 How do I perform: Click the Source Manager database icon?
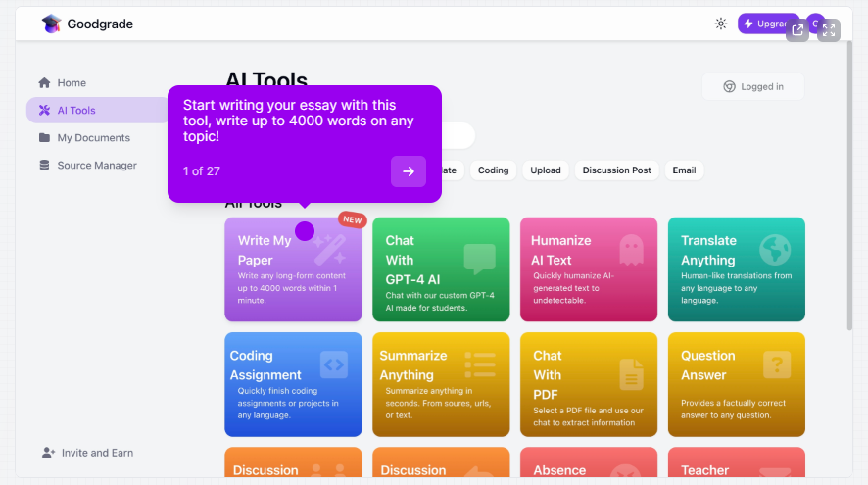pos(44,166)
